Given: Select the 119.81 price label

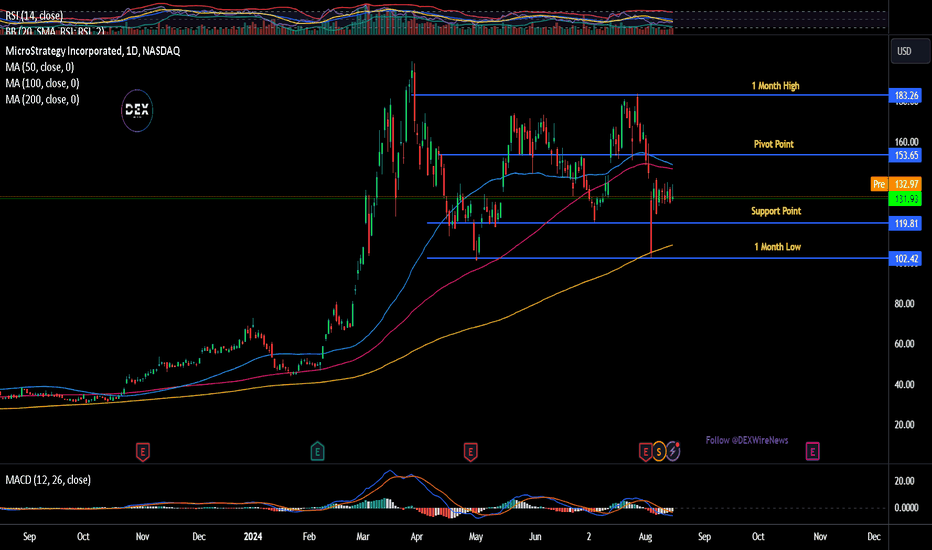Looking at the screenshot, I should click(x=905, y=224).
